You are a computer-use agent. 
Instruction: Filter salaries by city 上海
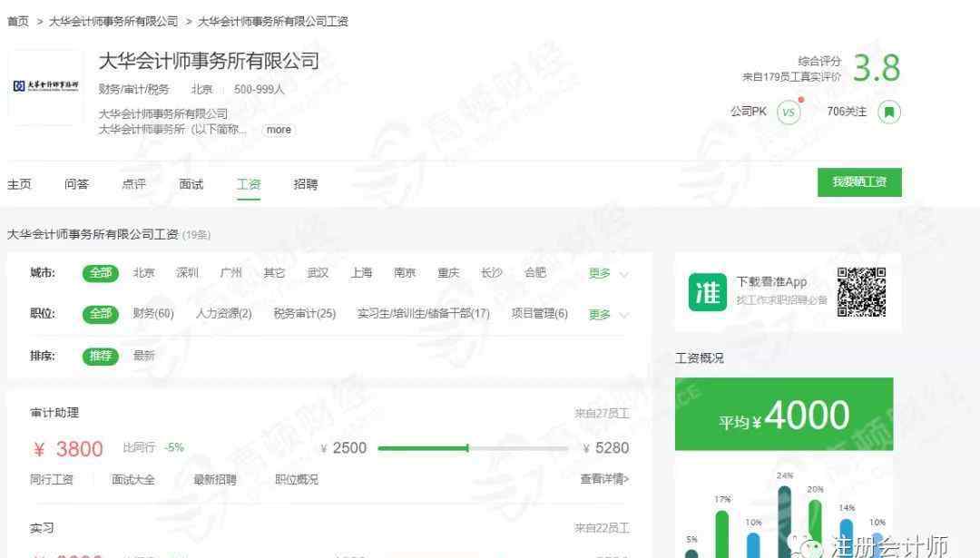(361, 273)
